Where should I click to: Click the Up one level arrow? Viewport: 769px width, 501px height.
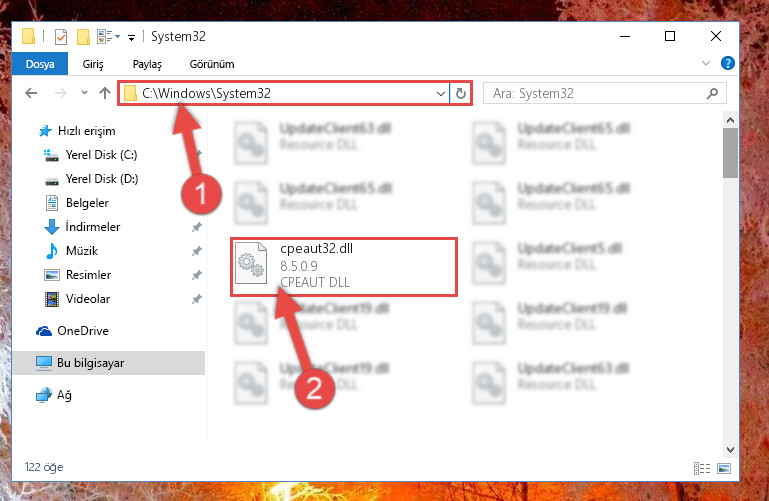(x=104, y=93)
